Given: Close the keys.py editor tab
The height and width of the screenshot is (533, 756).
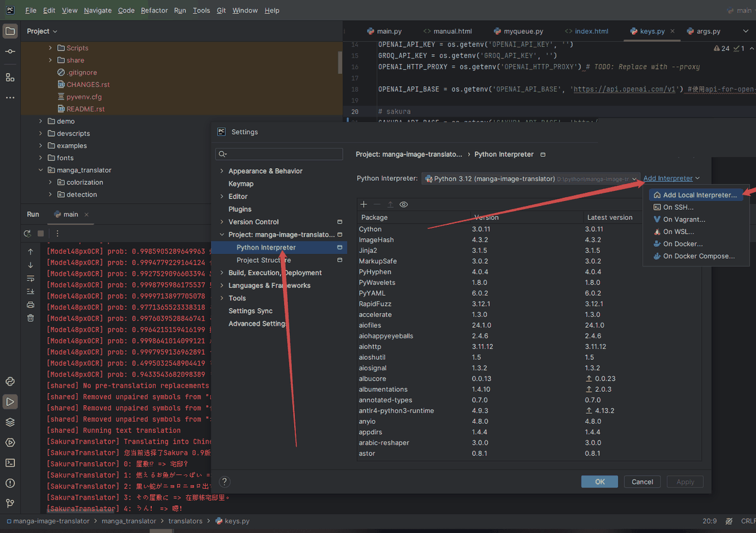Looking at the screenshot, I should tap(672, 31).
